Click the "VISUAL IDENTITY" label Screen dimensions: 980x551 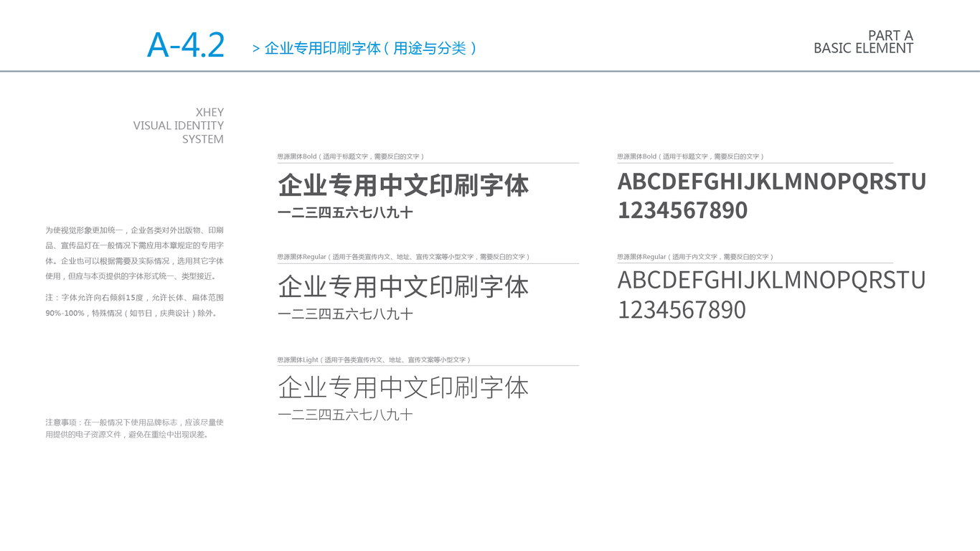(179, 126)
